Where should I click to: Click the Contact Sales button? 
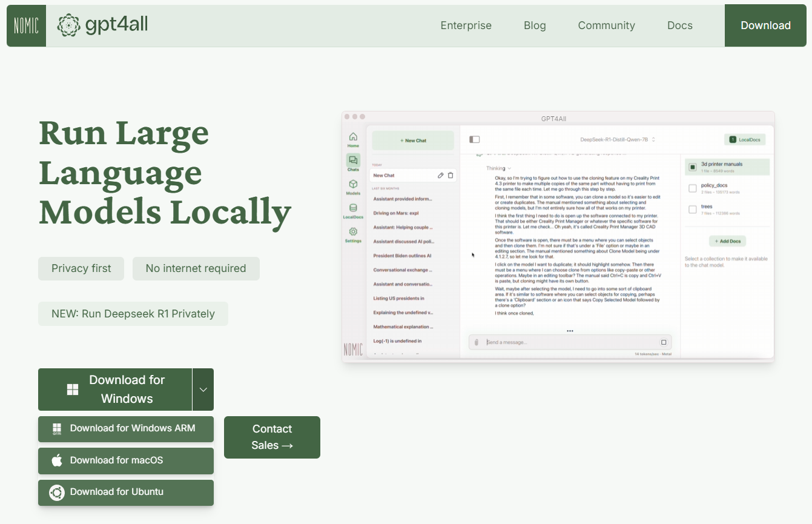tap(272, 437)
